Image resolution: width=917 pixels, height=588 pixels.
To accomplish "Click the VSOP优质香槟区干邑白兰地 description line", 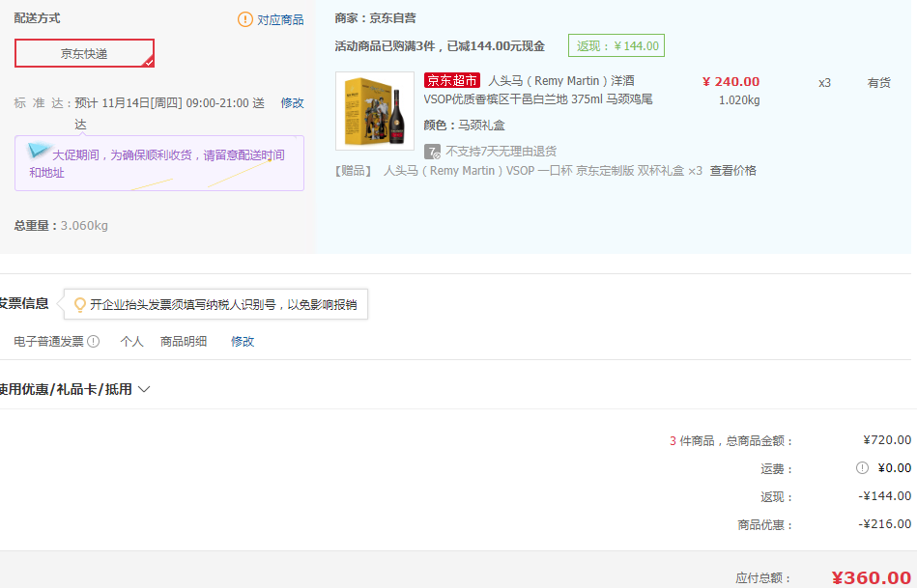I will coord(538,99).
